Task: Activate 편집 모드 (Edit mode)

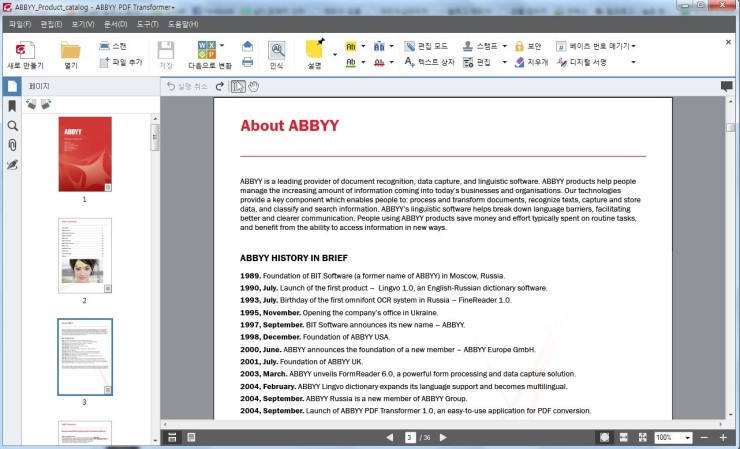Action: click(426, 46)
